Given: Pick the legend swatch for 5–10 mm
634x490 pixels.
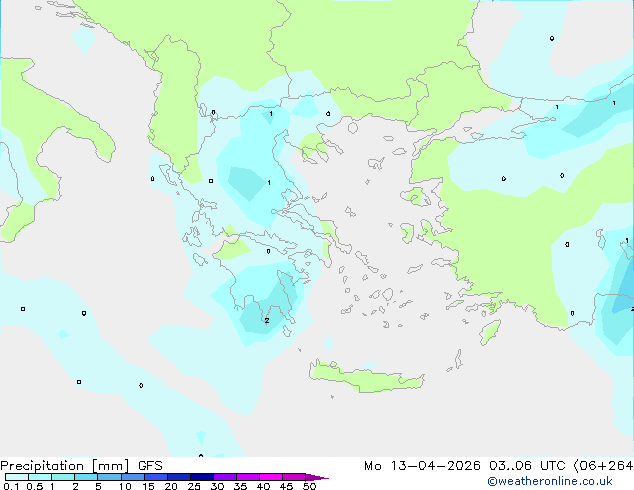Looking at the screenshot, I should point(109,477).
